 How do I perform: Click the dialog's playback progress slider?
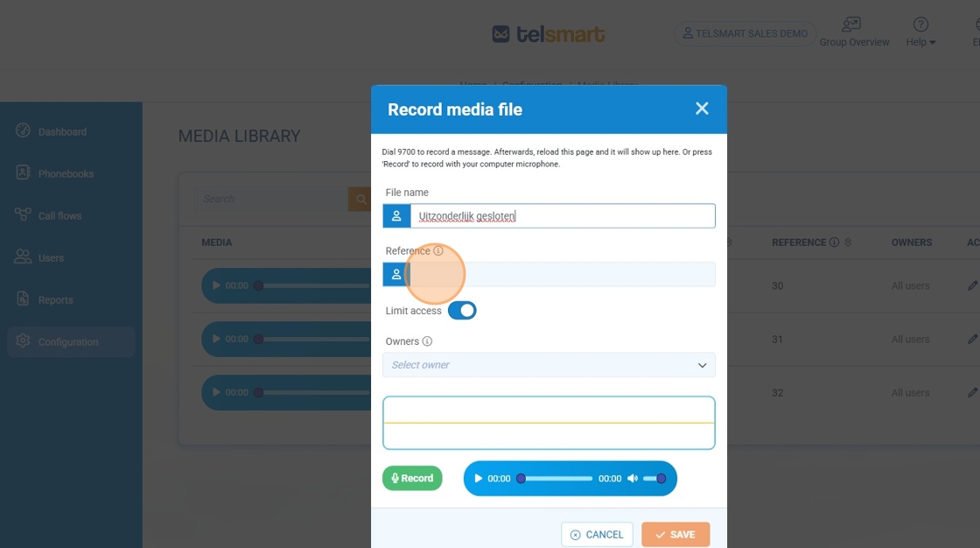(x=556, y=479)
